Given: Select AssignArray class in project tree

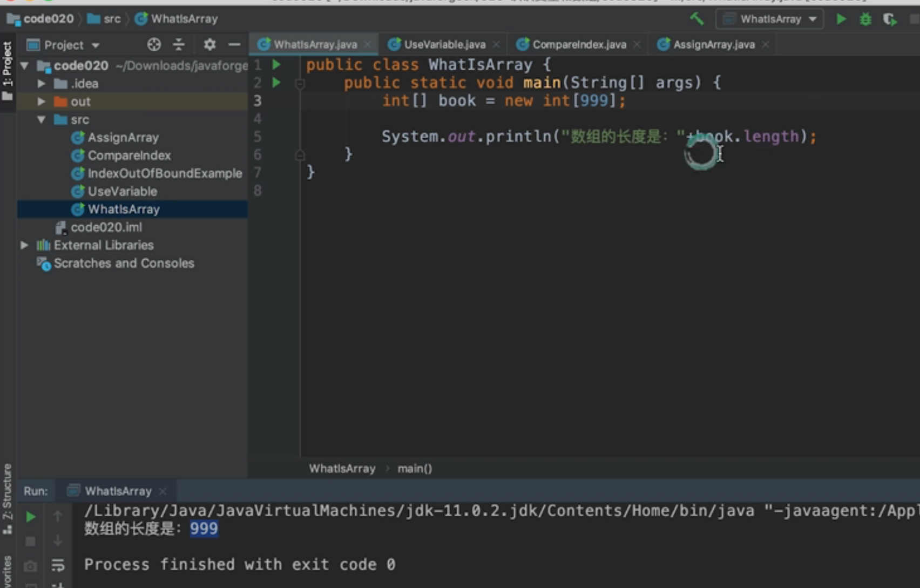Looking at the screenshot, I should click(x=123, y=138).
